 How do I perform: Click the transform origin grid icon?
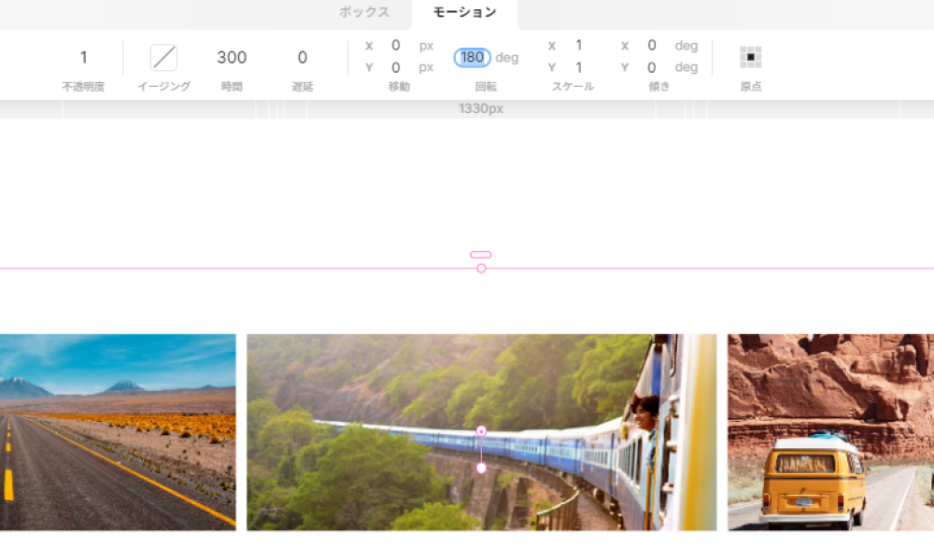click(x=750, y=58)
